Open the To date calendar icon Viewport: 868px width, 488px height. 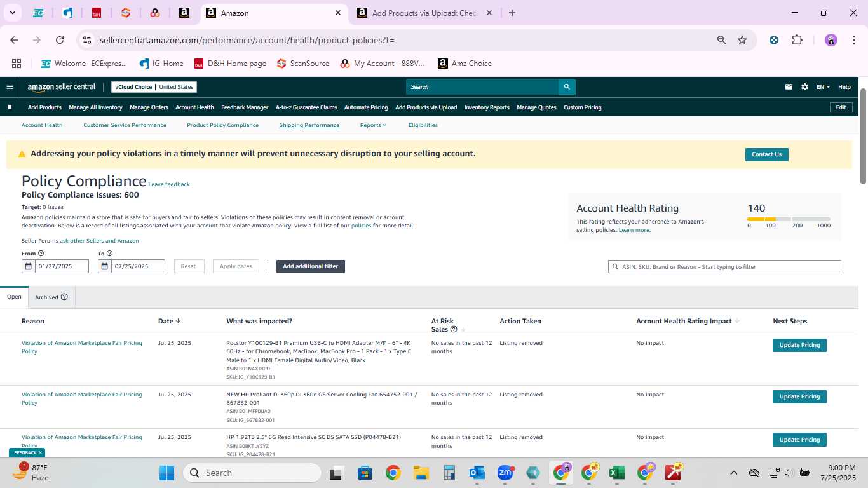[x=104, y=266]
